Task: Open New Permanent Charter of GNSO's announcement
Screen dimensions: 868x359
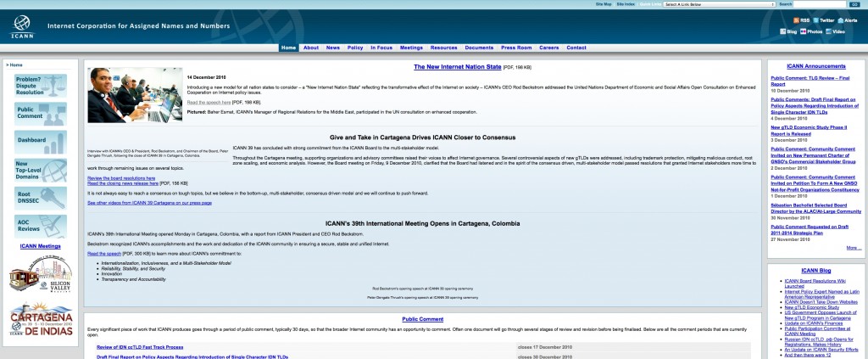Action: [813, 155]
